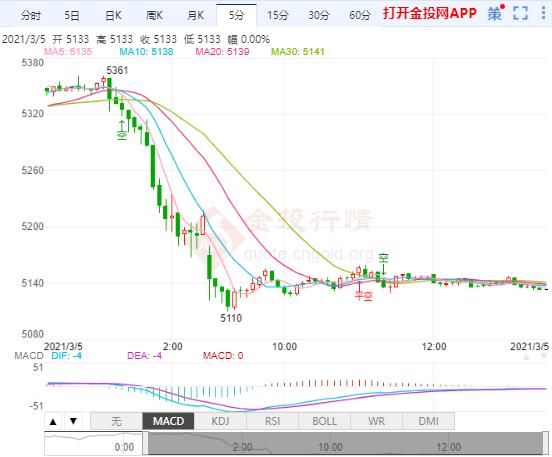The image size is (552, 457).
Task: Click the MA5: 5135 legend label
Action: tap(68, 52)
